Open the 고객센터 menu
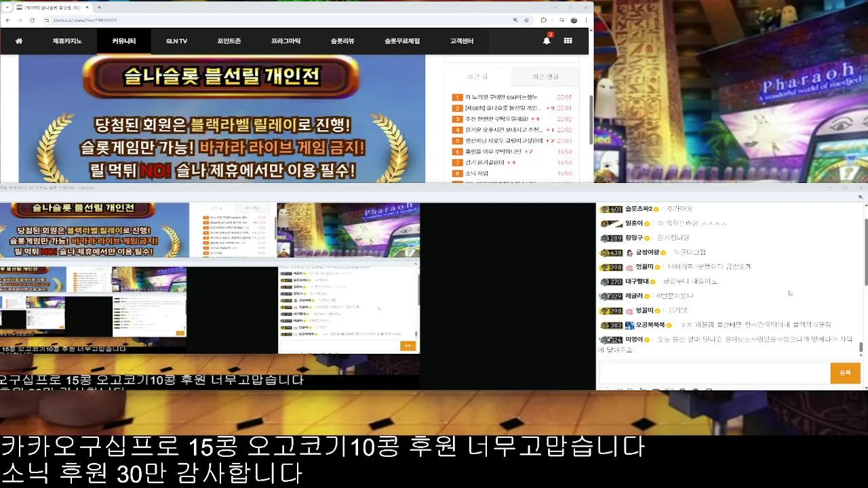The height and width of the screenshot is (488, 868). click(462, 41)
